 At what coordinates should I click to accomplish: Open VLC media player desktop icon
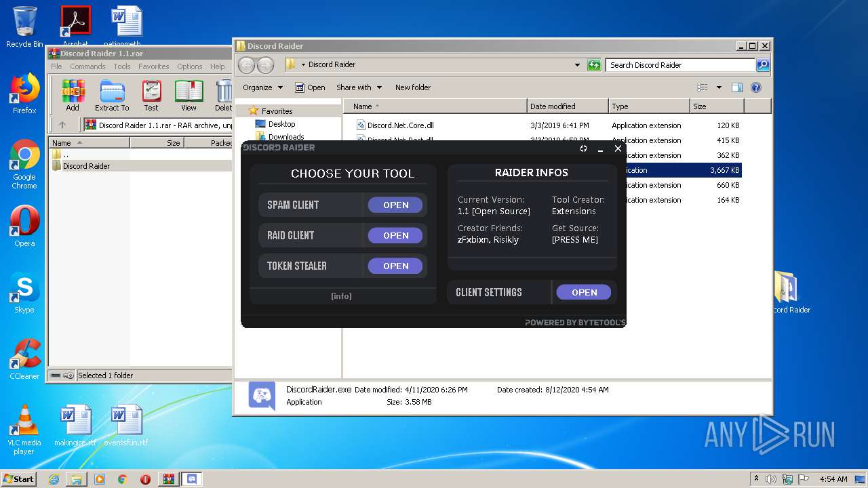(24, 430)
